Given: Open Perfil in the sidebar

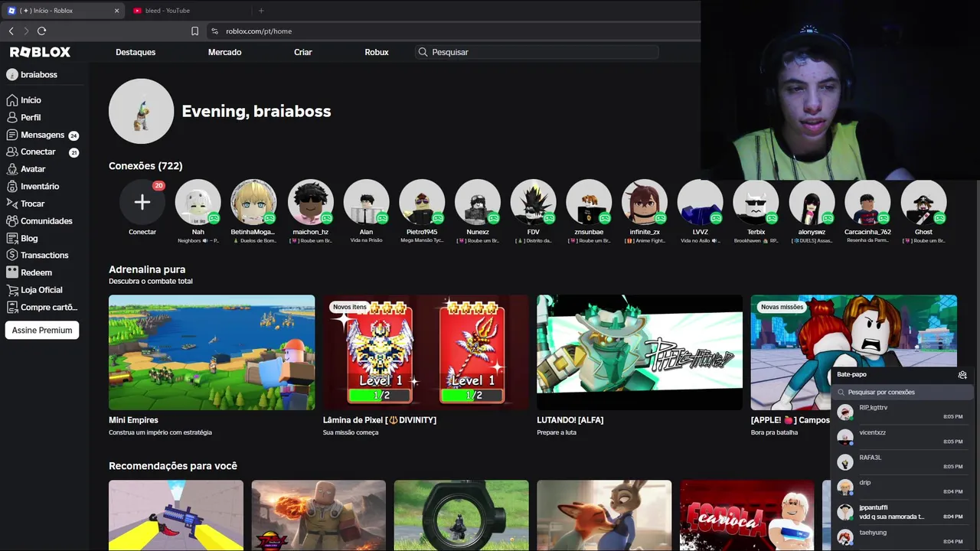Looking at the screenshot, I should pyautogui.click(x=24, y=118).
